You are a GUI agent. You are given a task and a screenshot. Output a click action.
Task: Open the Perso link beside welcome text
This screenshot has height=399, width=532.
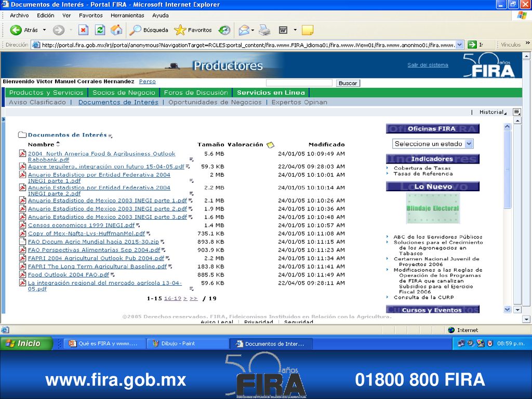coord(147,82)
